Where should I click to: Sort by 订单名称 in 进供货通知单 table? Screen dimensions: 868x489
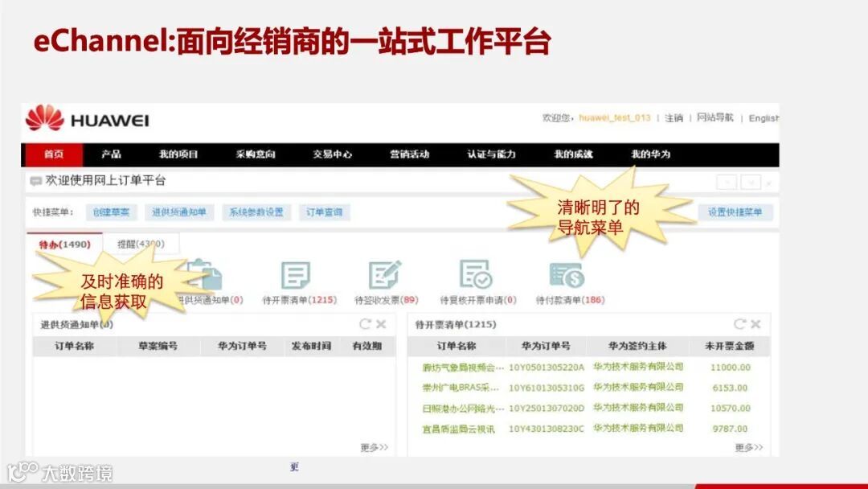click(x=74, y=346)
